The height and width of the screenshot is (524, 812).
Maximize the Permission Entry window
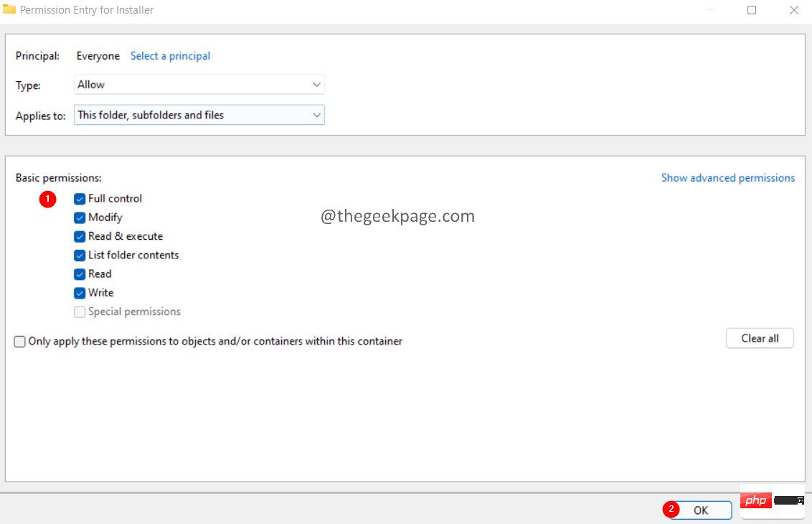[x=752, y=10]
